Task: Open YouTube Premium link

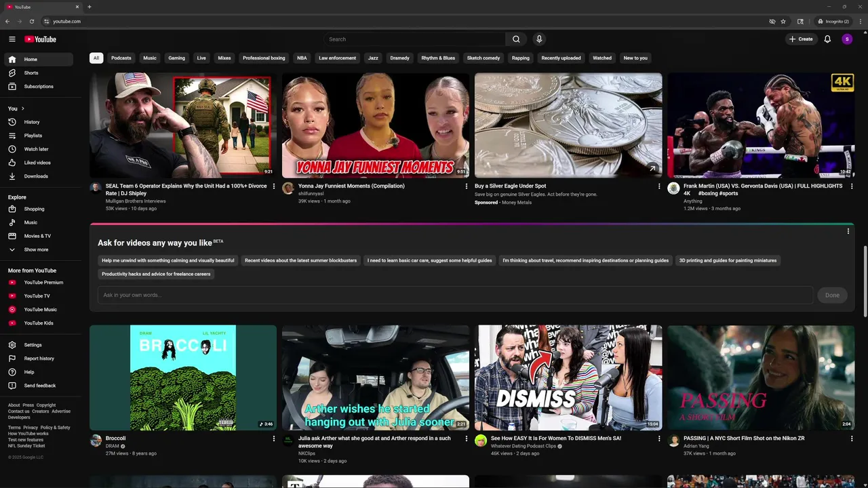Action: (x=39, y=282)
